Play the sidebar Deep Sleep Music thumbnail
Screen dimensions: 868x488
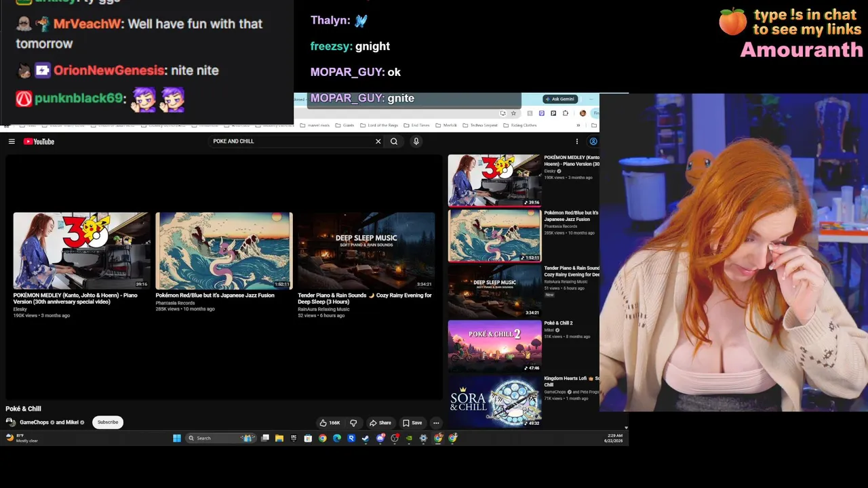point(494,291)
